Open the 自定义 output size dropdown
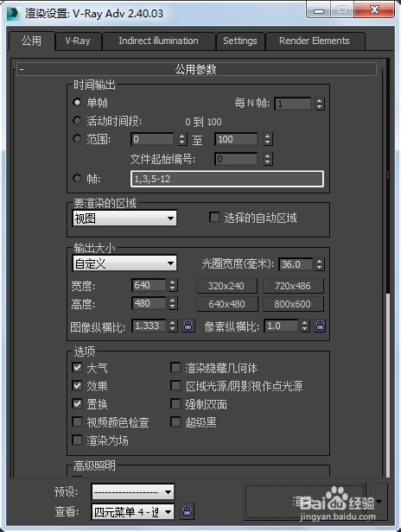The height and width of the screenshot is (532, 401). [x=124, y=263]
